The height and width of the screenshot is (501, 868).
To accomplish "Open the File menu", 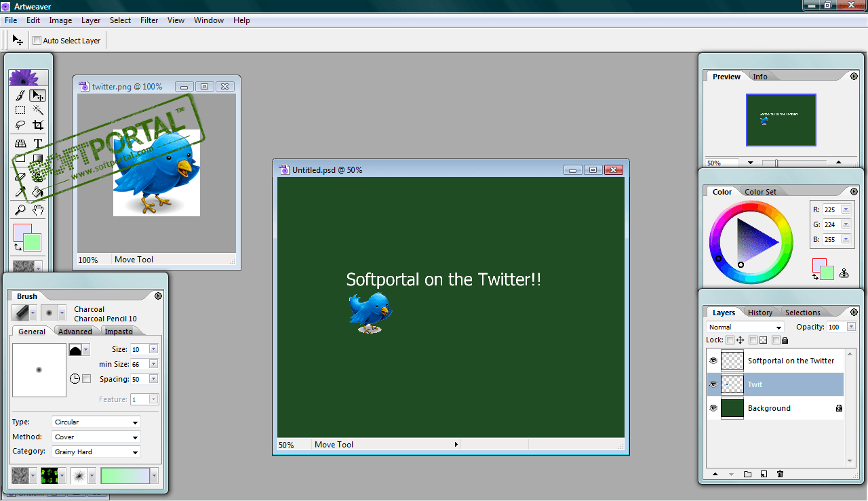I will [x=11, y=20].
